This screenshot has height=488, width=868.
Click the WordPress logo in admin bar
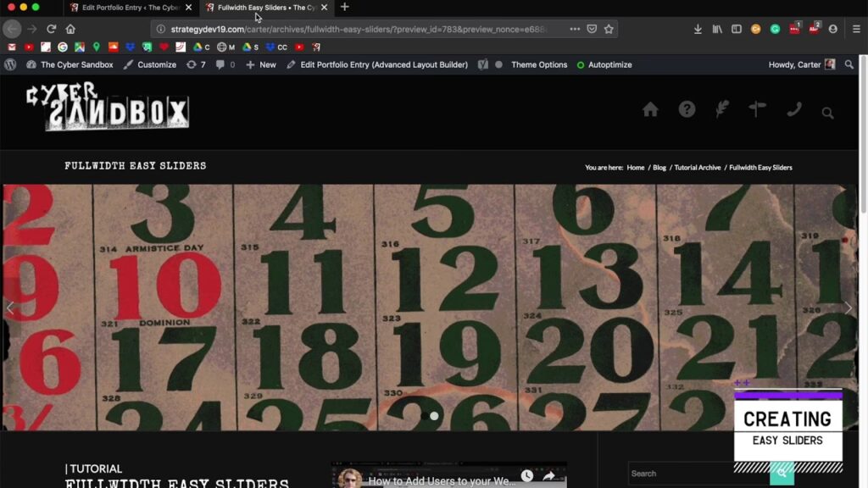pyautogui.click(x=10, y=64)
